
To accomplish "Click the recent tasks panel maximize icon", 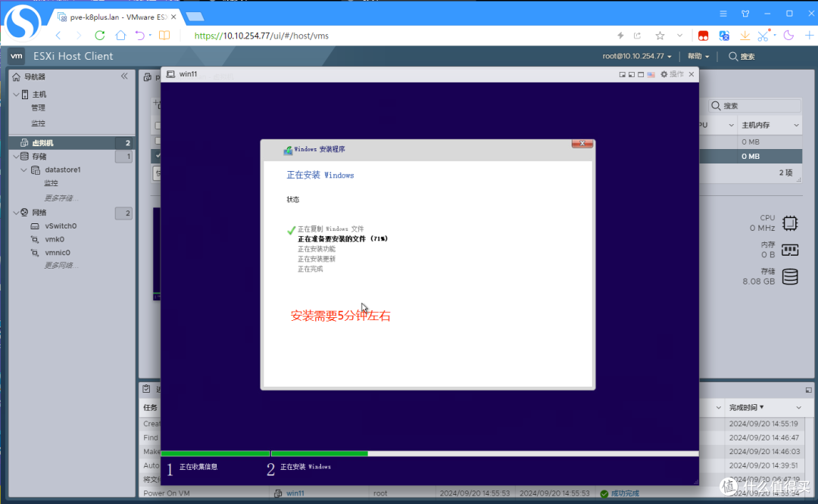I will [x=808, y=390].
